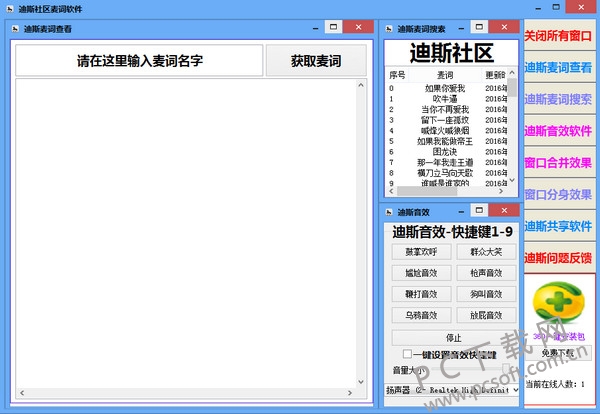Select row 5 如果我能做帝王
The image size is (600, 414).
(x=447, y=141)
